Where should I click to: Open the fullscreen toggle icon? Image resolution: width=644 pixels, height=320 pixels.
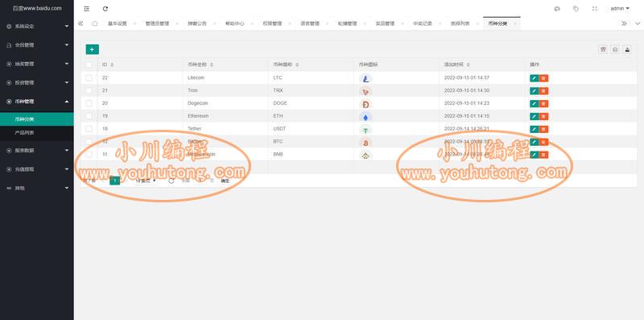pyautogui.click(x=594, y=8)
